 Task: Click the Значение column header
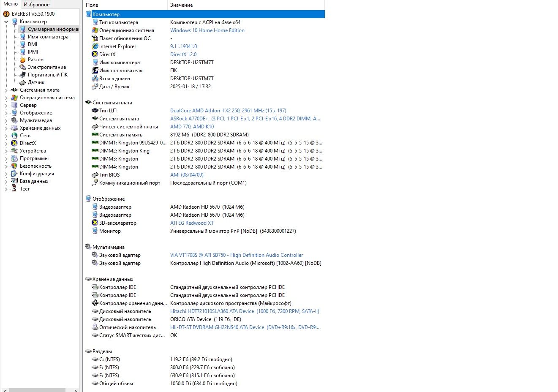[246, 5]
